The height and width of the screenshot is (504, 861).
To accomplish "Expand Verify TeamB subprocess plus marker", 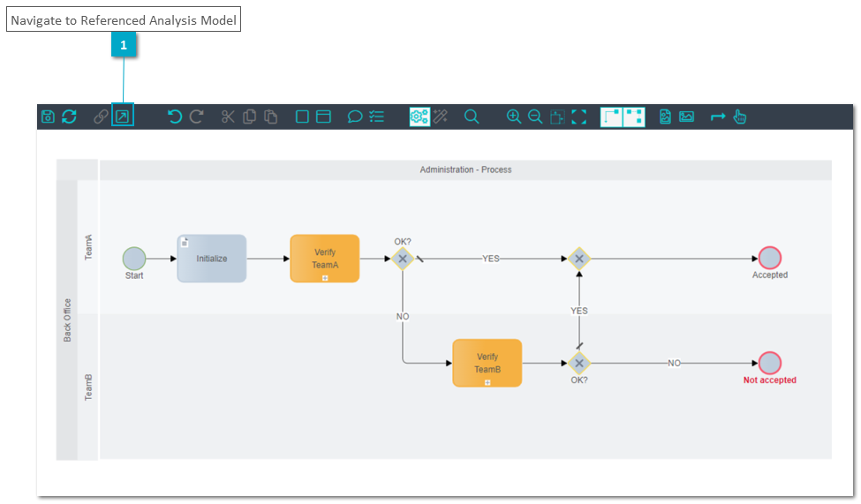I will tap(487, 383).
